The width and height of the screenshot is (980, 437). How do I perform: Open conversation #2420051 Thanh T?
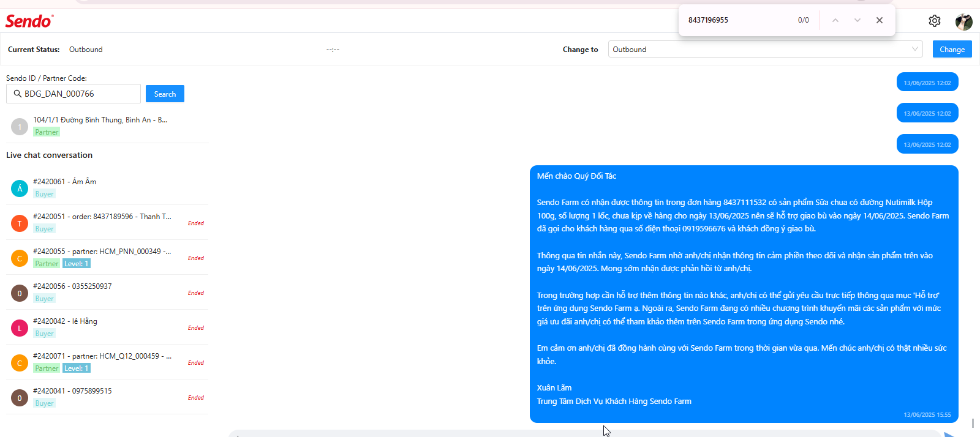click(107, 222)
